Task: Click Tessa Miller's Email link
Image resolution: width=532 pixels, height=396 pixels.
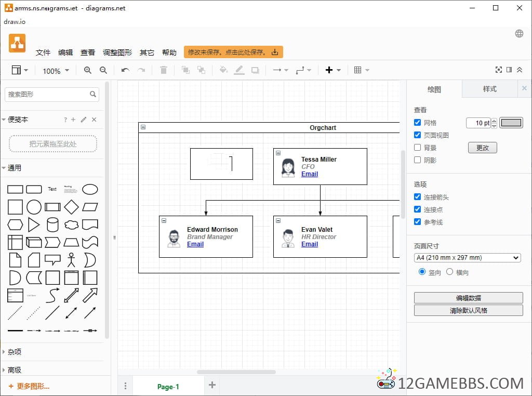Action: 310,174
